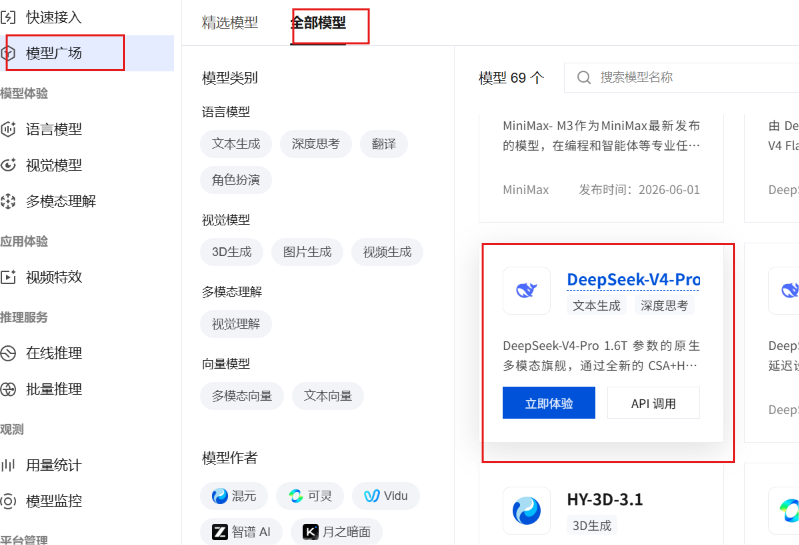Click the 可灵 logo icon

296,496
